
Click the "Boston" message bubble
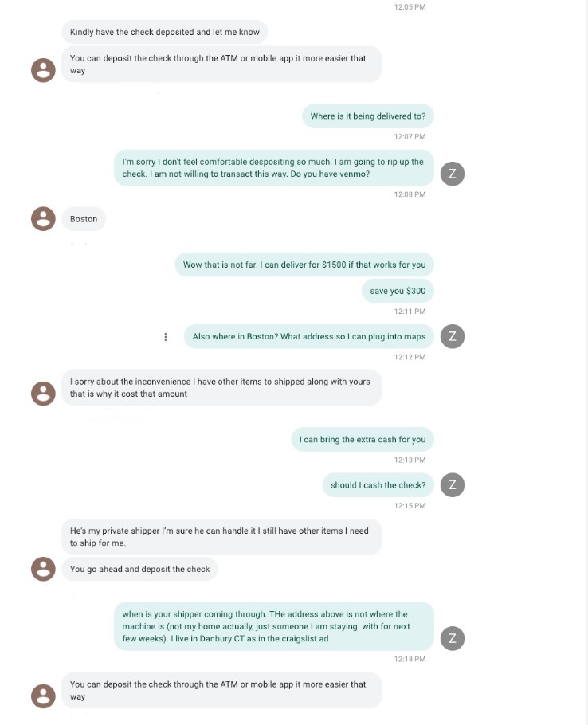(84, 219)
